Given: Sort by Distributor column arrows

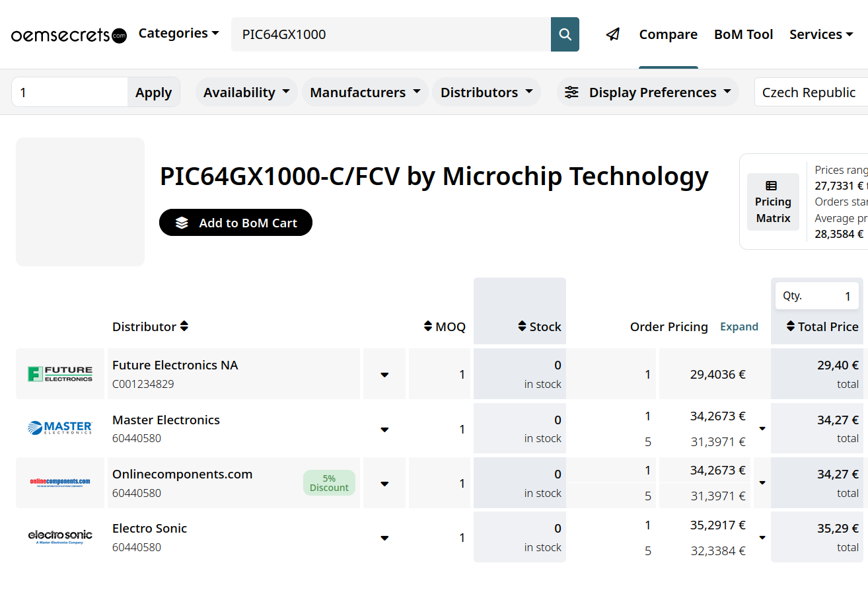Looking at the screenshot, I should pos(184,326).
